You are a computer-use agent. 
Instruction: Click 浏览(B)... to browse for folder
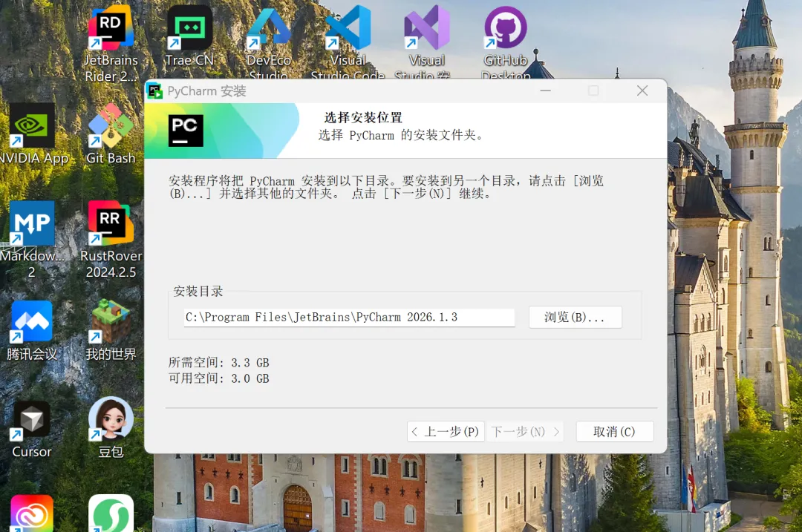[575, 318]
